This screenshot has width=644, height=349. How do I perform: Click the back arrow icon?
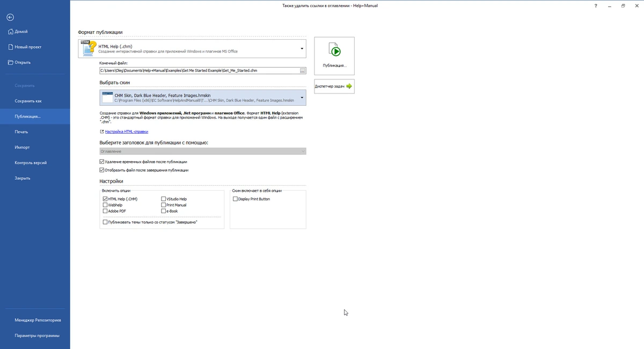[x=10, y=17]
